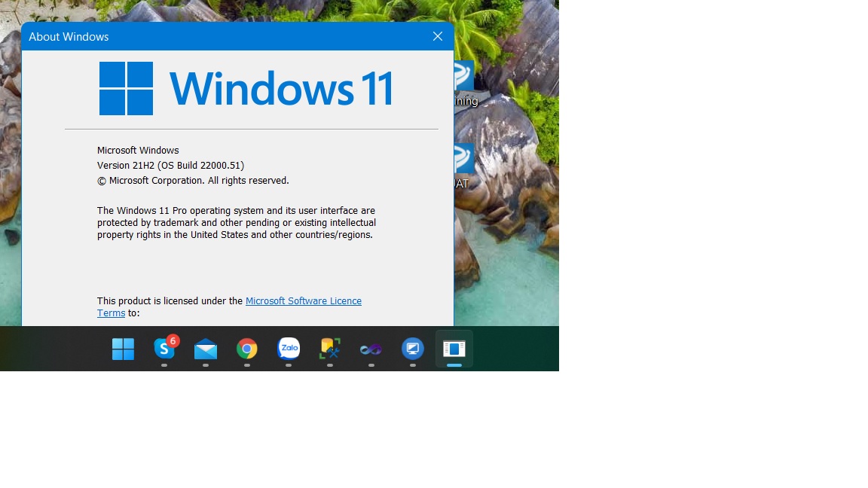Switch to Visual Studio in taskbar
Screen dimensions: 868x488
click(x=371, y=349)
